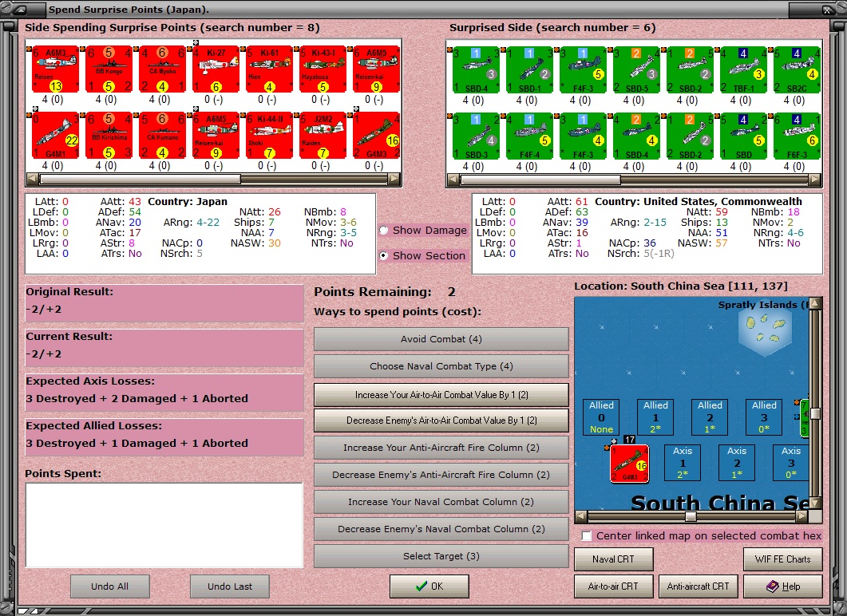Click left arrow of surprised side scrollbar

tap(453, 180)
